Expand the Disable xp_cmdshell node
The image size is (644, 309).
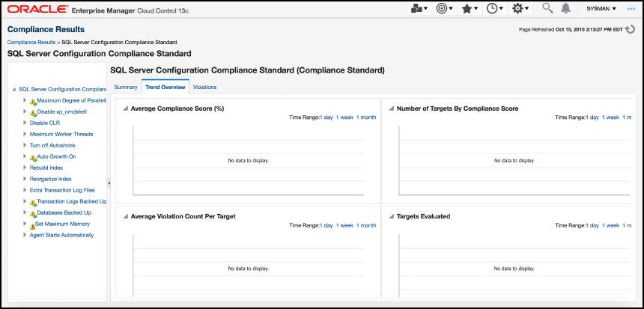coord(25,111)
